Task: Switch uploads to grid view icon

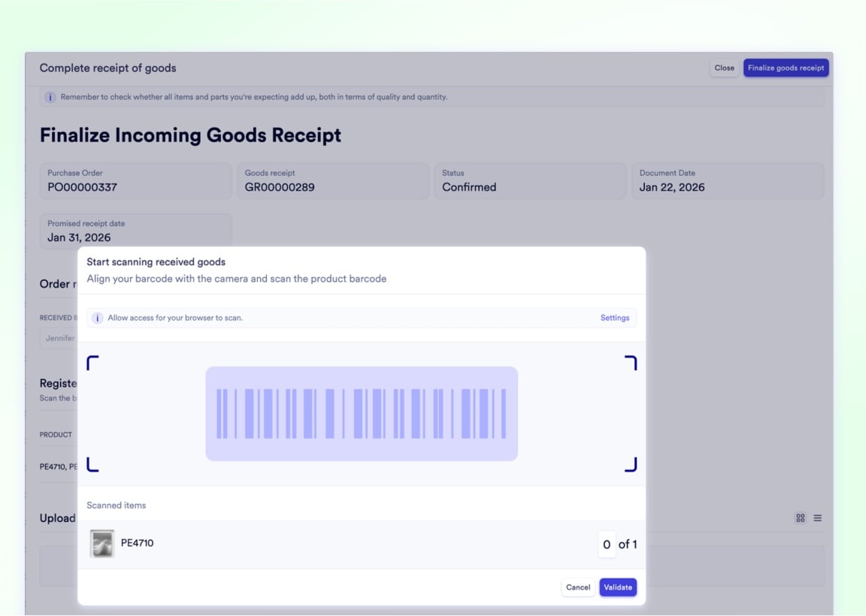Action: (800, 518)
